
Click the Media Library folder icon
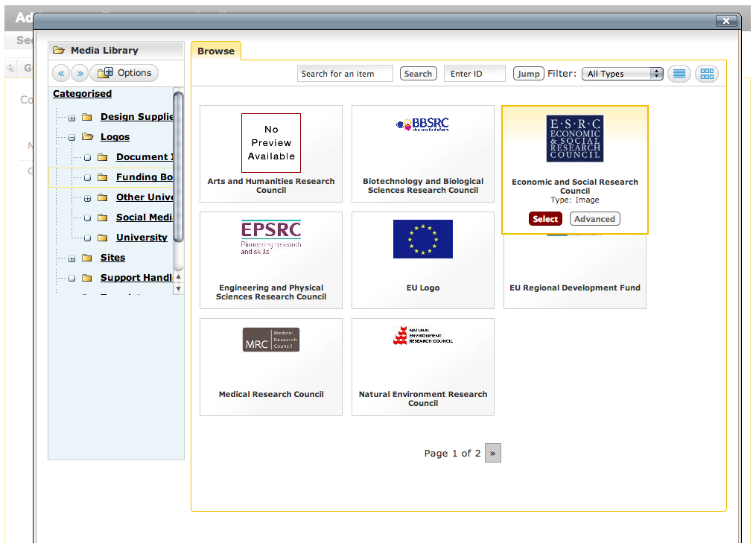pos(58,51)
